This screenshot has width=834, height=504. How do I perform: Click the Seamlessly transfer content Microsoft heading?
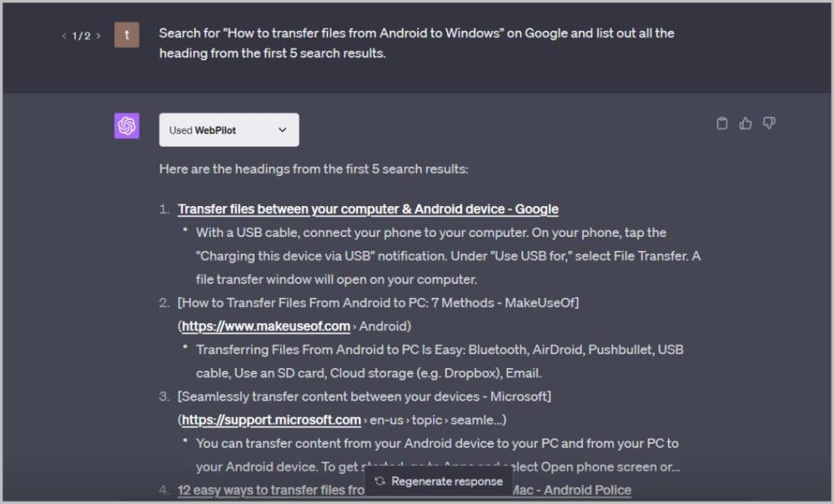click(364, 396)
